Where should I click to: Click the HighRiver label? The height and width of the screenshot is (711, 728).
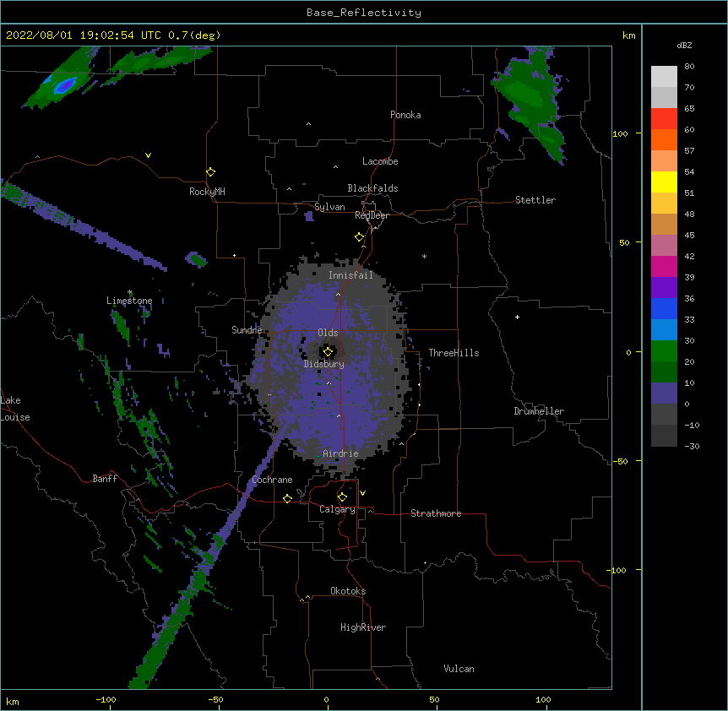point(363,627)
